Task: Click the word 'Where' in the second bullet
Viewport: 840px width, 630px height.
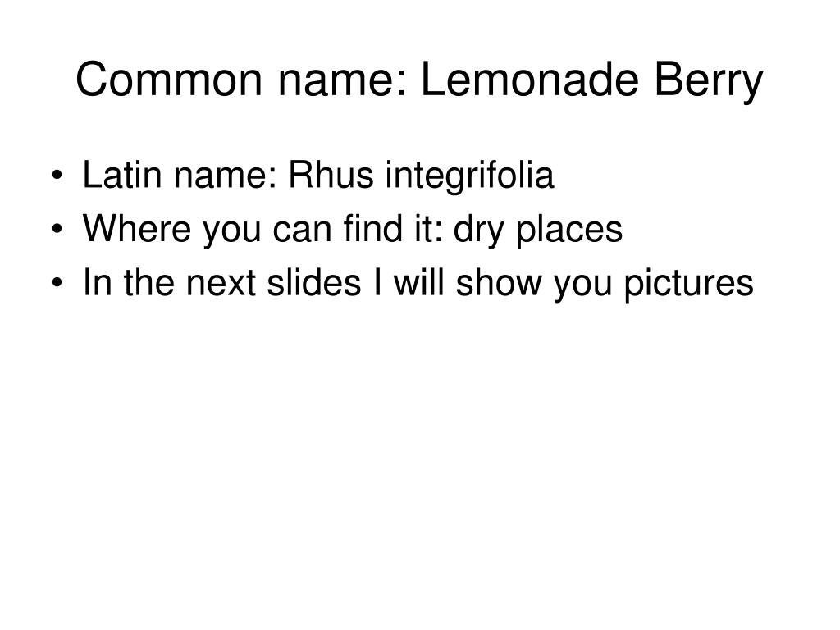Action: (x=137, y=228)
